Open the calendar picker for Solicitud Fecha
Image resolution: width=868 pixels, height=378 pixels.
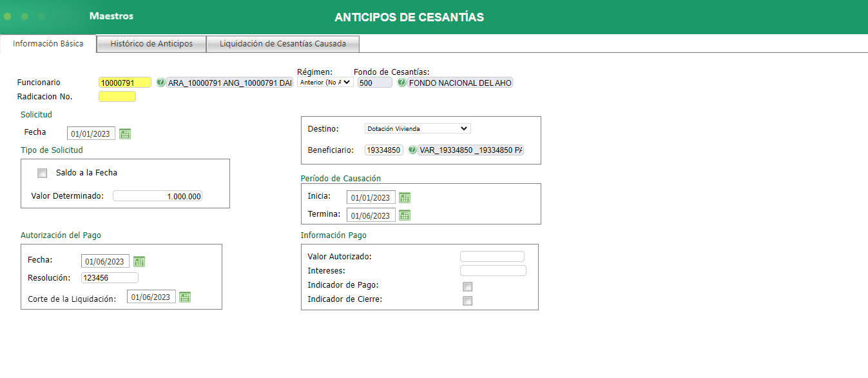[x=125, y=134]
